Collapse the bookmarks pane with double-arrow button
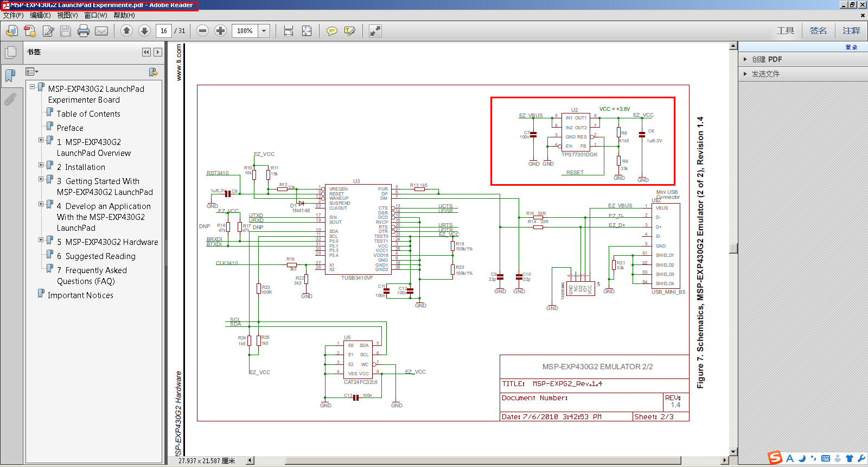The image size is (868, 467). pos(146,52)
